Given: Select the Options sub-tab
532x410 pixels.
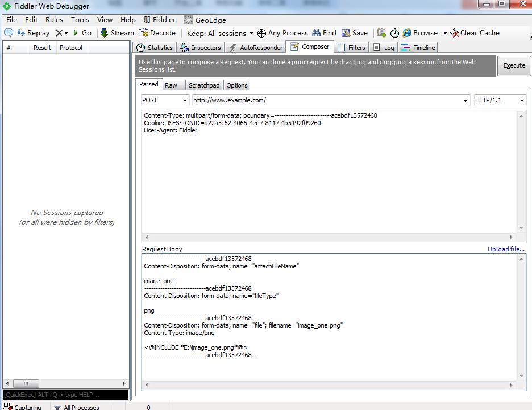Looking at the screenshot, I should pyautogui.click(x=237, y=85).
